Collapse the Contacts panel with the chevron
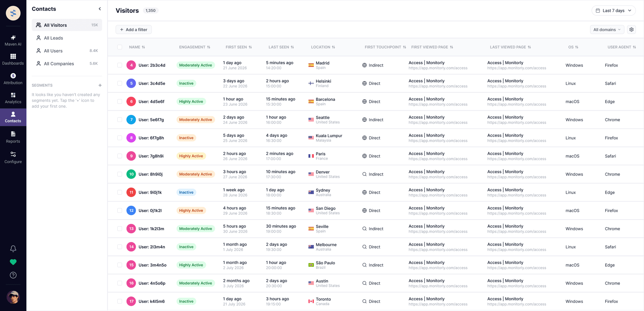Image resolution: width=644 pixels, height=311 pixels. [100, 9]
